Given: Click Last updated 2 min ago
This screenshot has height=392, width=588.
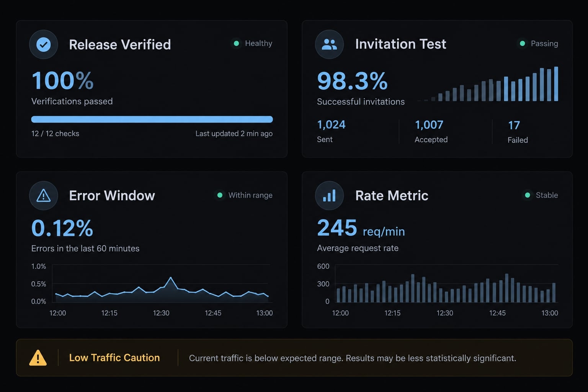Looking at the screenshot, I should point(234,134).
